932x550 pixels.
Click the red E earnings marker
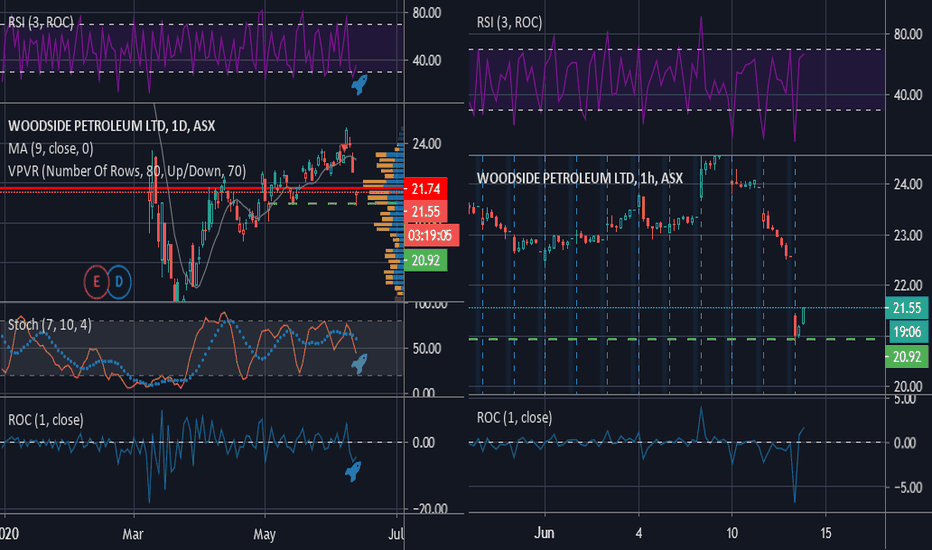coord(96,282)
